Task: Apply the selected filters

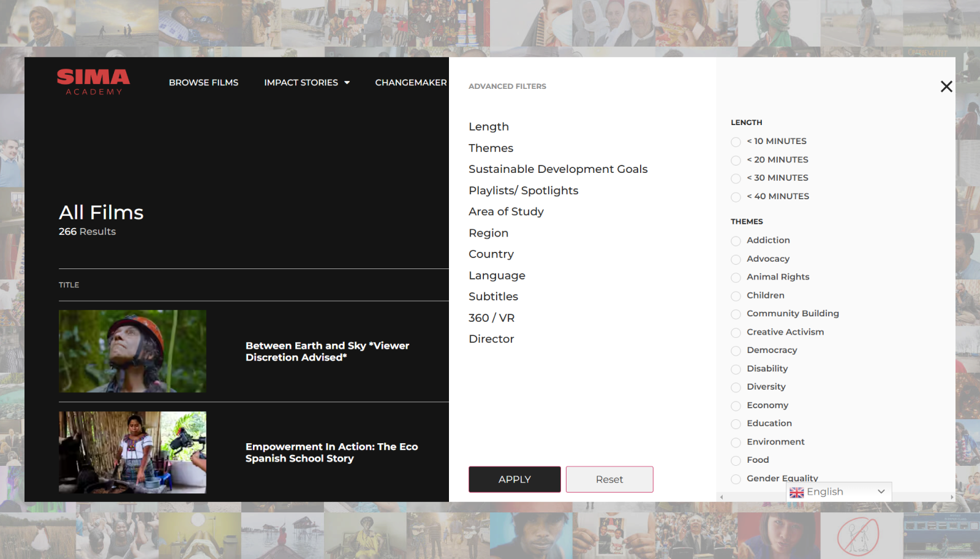Action: [x=514, y=479]
